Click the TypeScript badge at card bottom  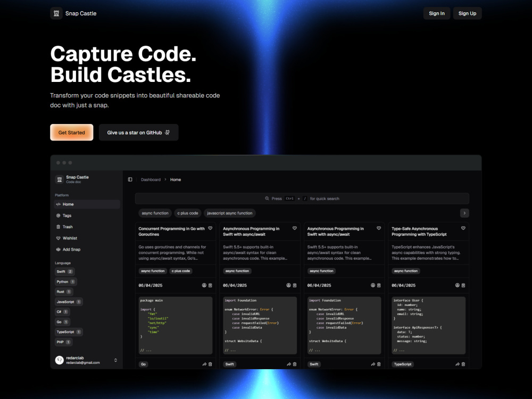[403, 364]
